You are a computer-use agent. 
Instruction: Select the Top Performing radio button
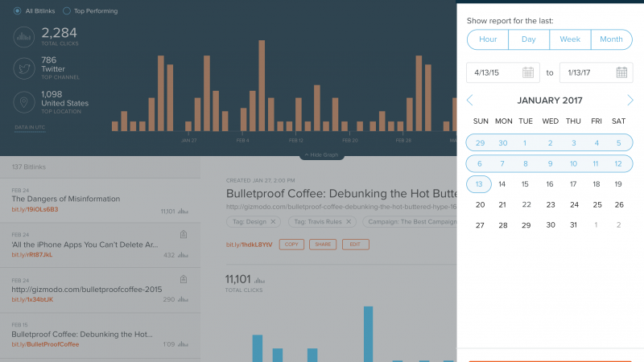point(67,11)
